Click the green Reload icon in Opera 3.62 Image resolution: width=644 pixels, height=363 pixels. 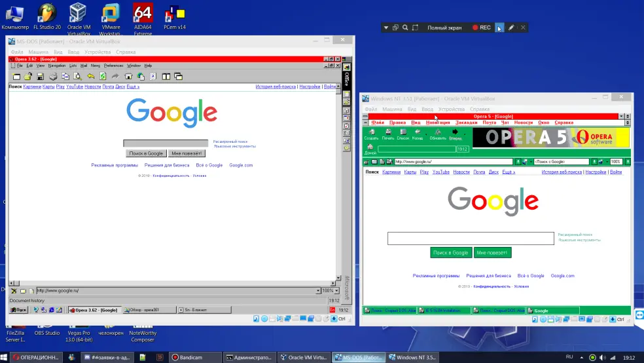(x=103, y=77)
